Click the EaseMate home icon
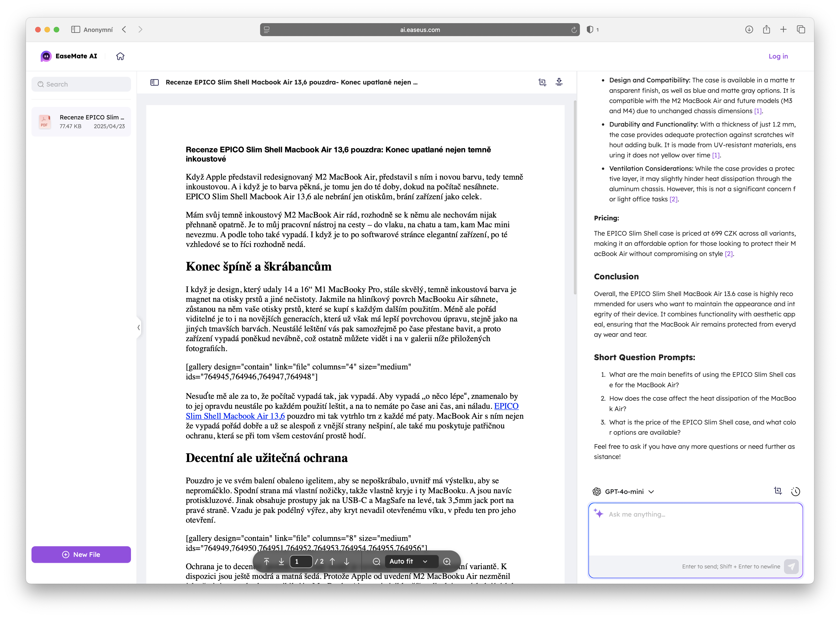Viewport: 840px width, 618px height. point(120,56)
